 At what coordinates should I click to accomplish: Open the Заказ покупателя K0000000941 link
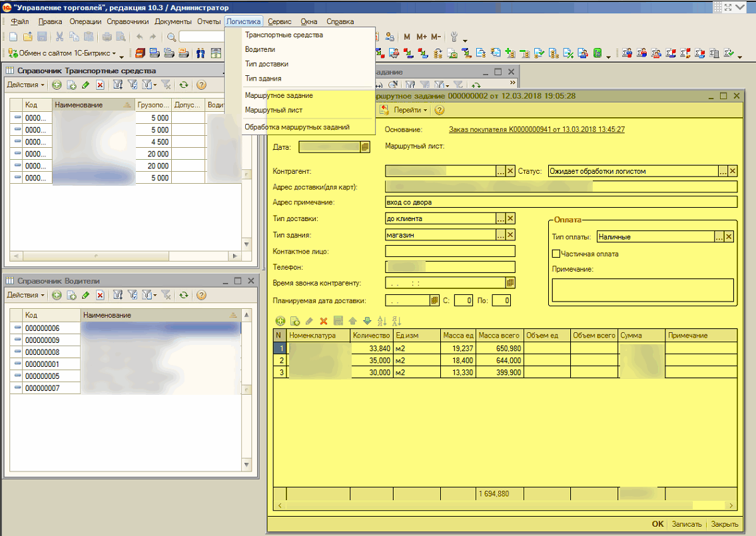pyautogui.click(x=536, y=130)
